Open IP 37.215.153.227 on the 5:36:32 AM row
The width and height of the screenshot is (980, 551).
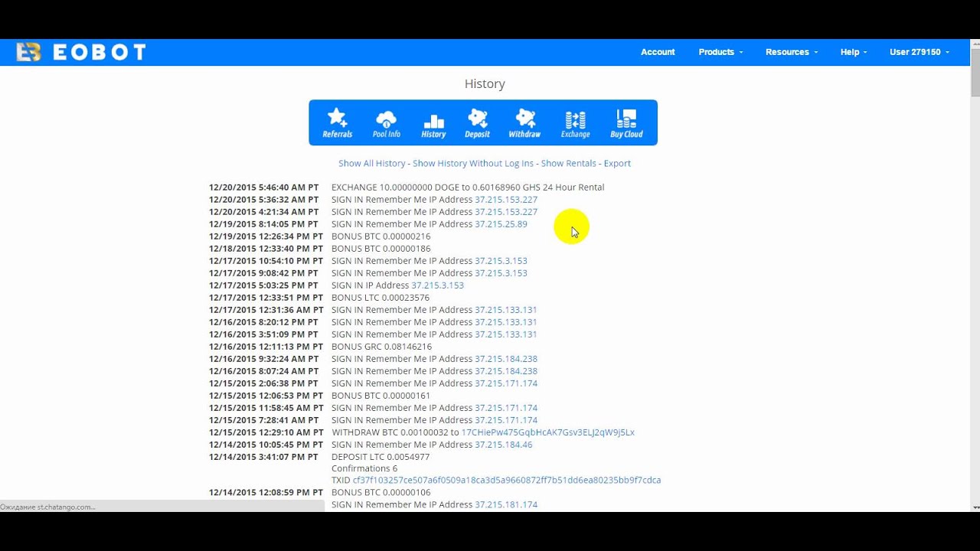pos(506,200)
